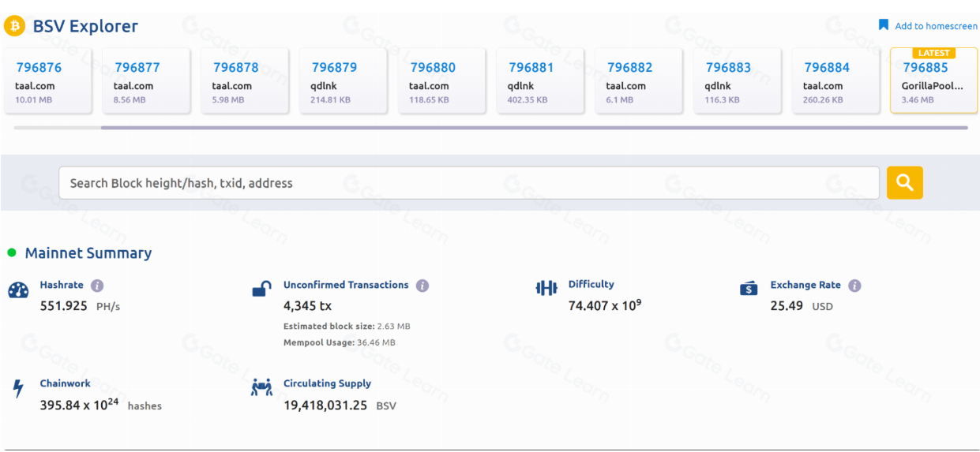Screen dimensions: 980x452
Task: Click the BSV Explorer title
Action: tap(85, 26)
